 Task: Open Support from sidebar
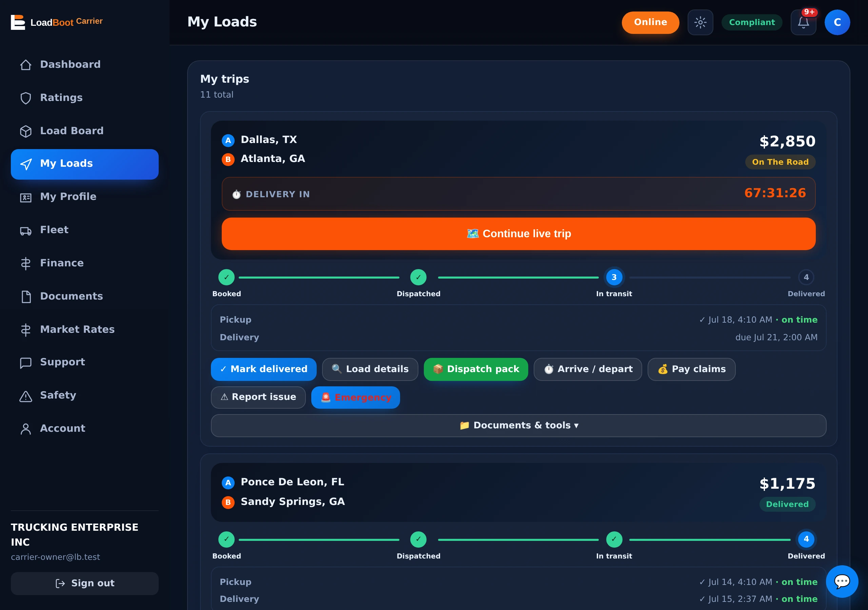tap(85, 363)
